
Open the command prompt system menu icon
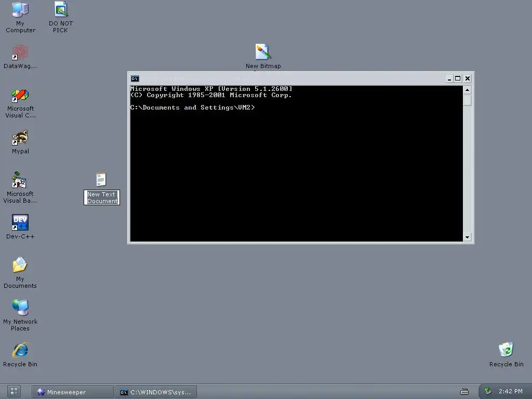click(x=135, y=79)
